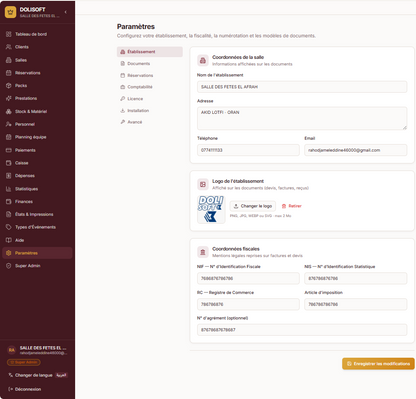416x399 pixels.
Task: Open Tableau de bord icon in sidebar
Action: coord(9,34)
